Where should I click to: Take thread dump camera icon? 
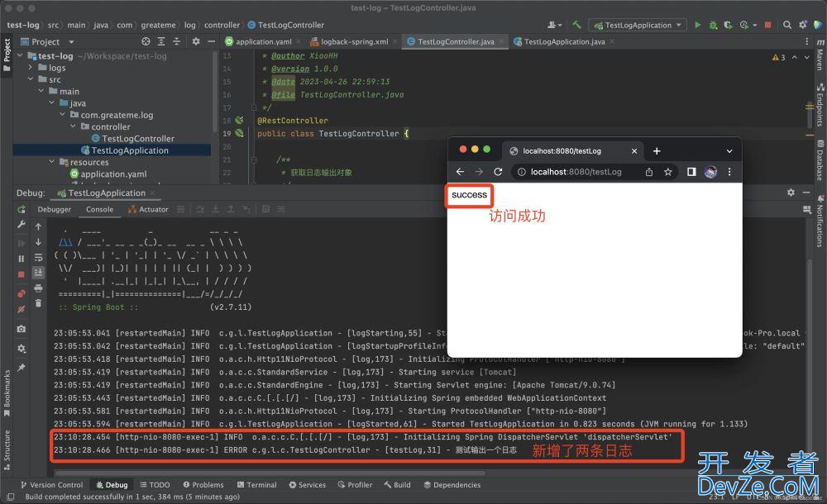[x=22, y=329]
